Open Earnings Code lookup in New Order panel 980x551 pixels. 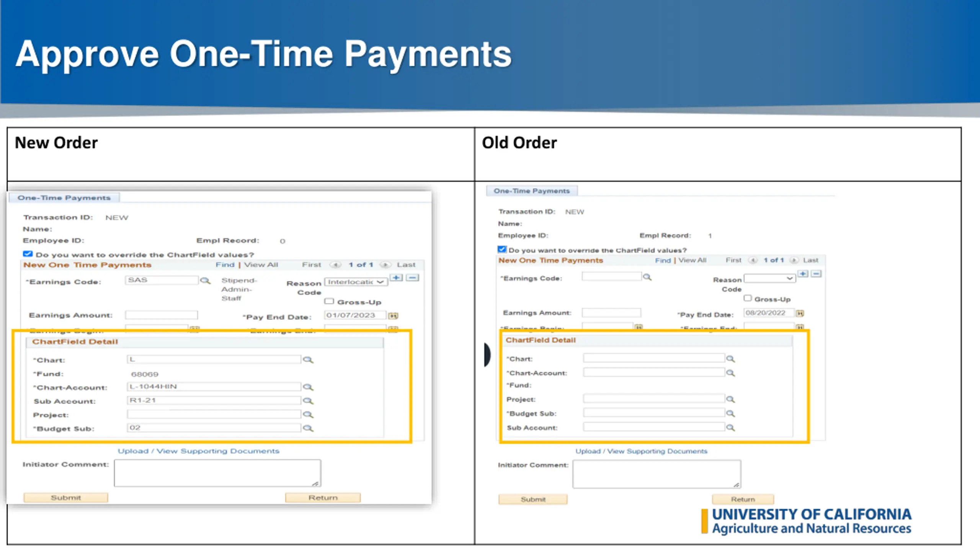click(205, 281)
